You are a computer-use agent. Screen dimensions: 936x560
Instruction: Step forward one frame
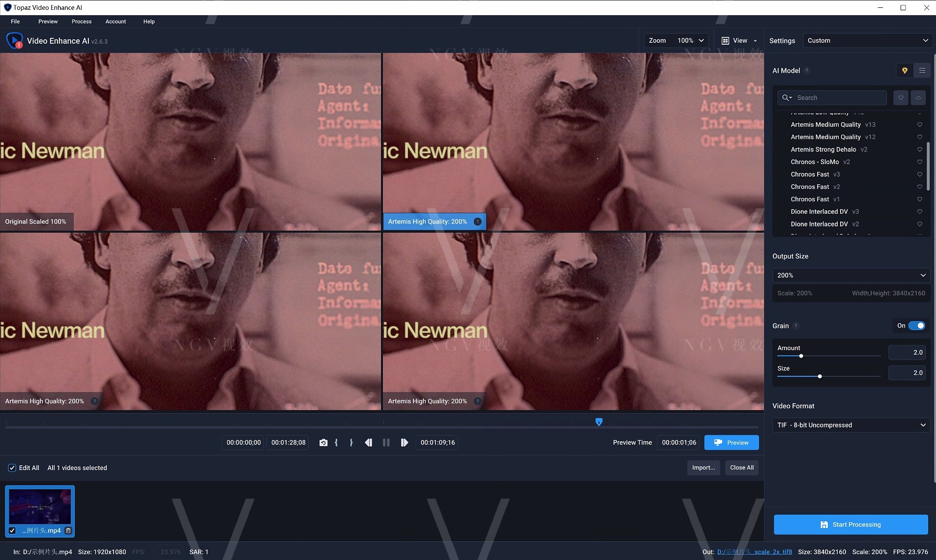[x=404, y=443]
